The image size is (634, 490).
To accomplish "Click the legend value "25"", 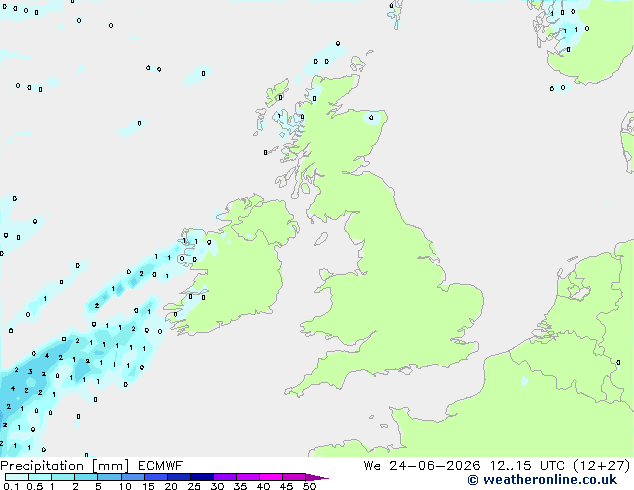I will (194, 486).
